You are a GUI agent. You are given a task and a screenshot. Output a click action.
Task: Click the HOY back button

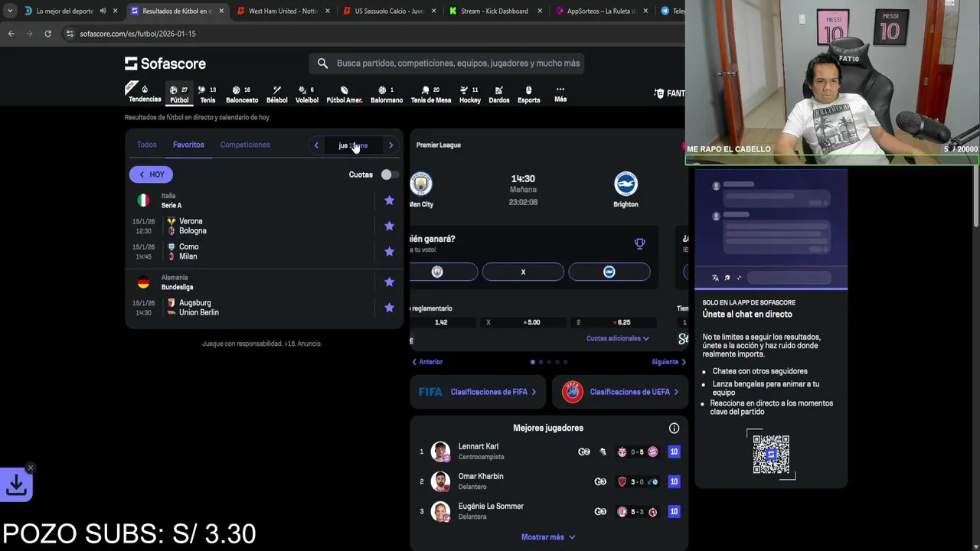[x=151, y=174]
